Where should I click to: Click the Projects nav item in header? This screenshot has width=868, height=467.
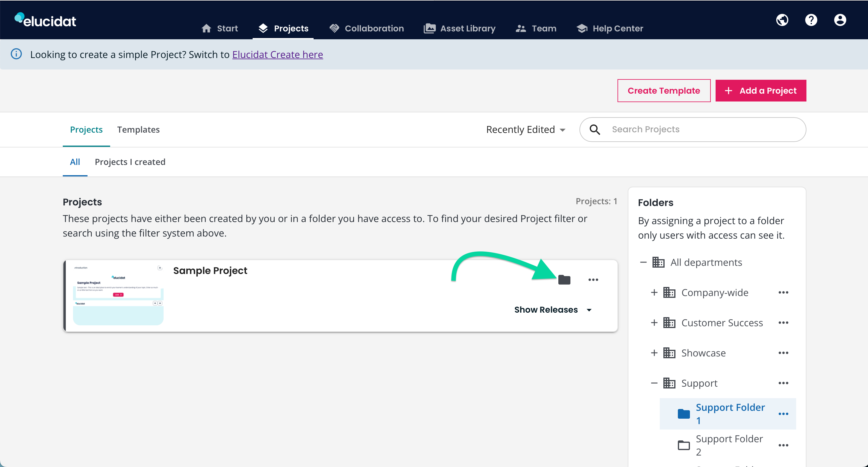[x=283, y=28]
